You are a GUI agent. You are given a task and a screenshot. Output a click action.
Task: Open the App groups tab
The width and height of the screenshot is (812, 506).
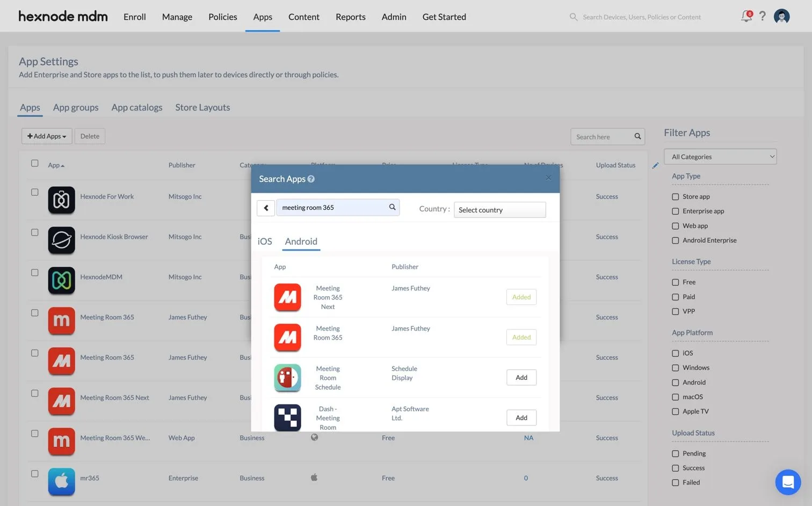[76, 107]
